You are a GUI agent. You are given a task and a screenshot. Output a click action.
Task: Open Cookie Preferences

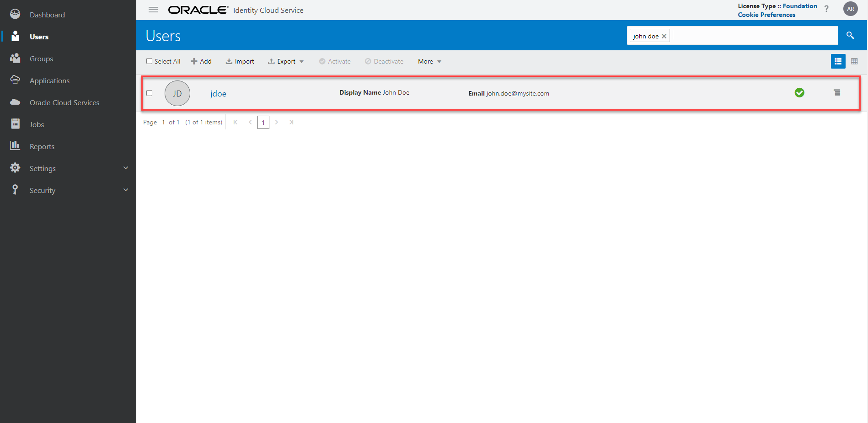pyautogui.click(x=766, y=15)
